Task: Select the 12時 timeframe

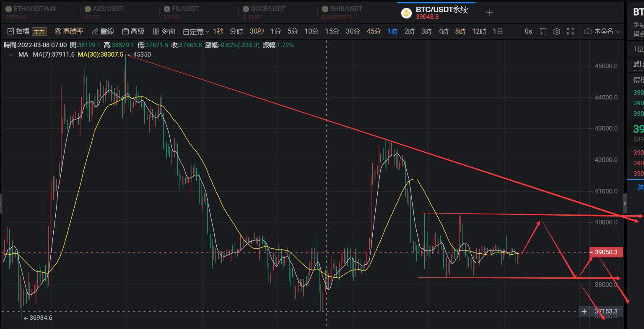Action: [479, 31]
